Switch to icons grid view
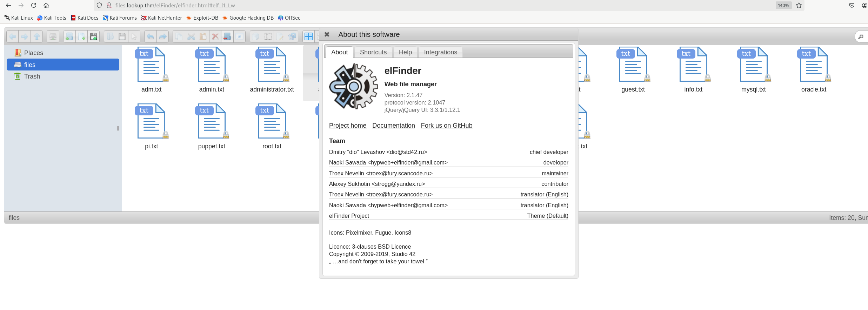Image resolution: width=868 pixels, height=310 pixels. (x=309, y=36)
